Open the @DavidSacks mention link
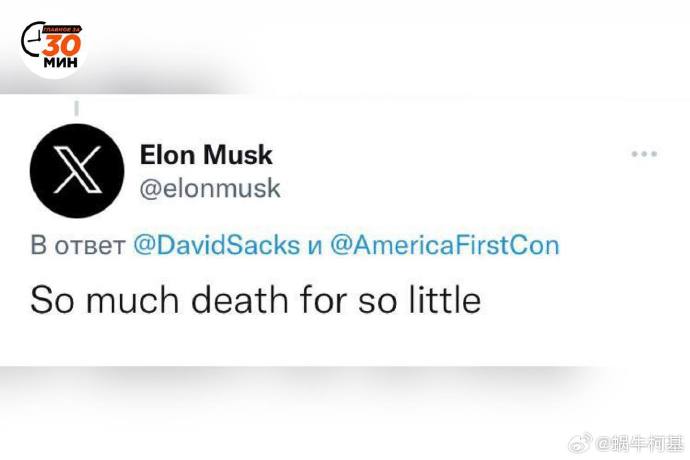The width and height of the screenshot is (690, 460). pyautogui.click(x=216, y=246)
